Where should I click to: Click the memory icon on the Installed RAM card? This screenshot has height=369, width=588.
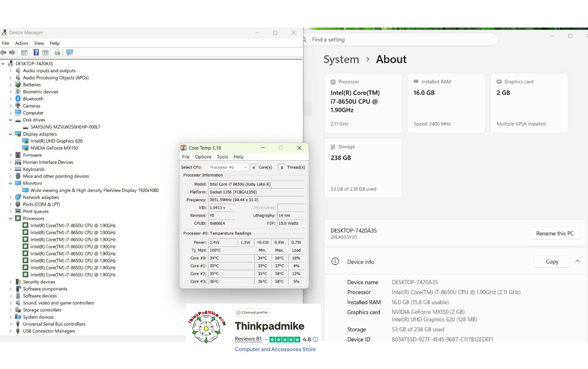coord(416,82)
